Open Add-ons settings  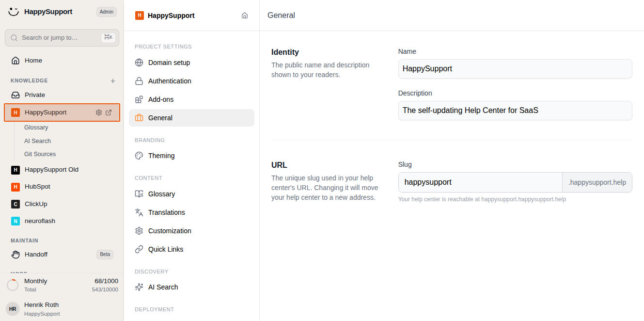tap(191, 99)
